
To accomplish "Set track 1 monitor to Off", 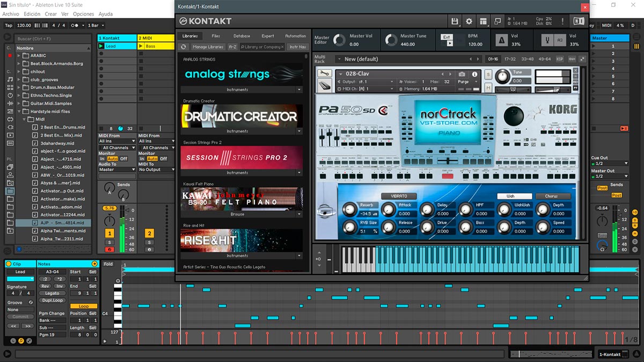I will pyautogui.click(x=123, y=159).
